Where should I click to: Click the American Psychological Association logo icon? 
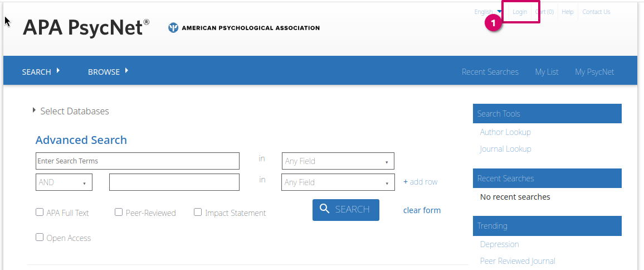pyautogui.click(x=173, y=28)
